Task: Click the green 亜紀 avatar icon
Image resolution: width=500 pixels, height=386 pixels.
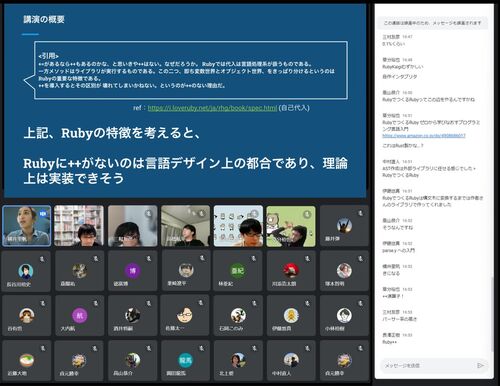Action: (238, 270)
